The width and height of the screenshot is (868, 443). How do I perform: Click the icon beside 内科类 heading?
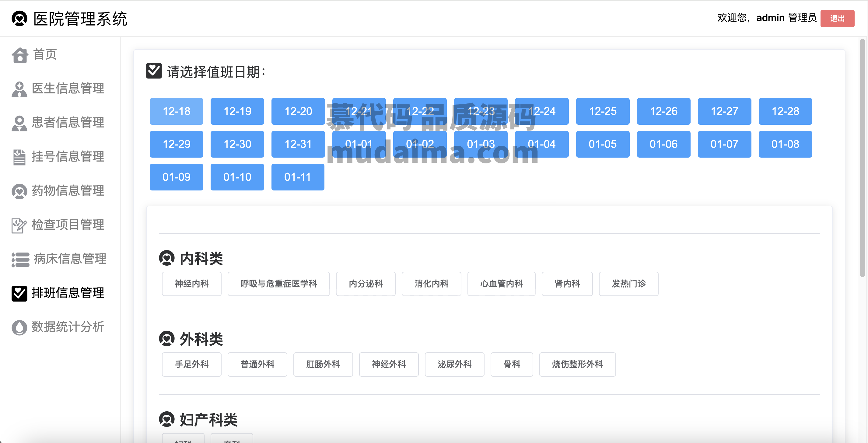point(166,258)
